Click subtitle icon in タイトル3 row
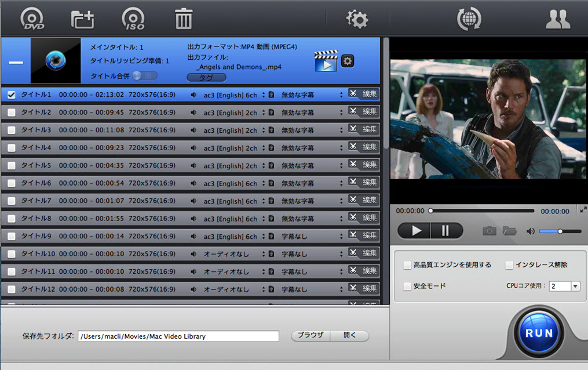Image resolution: width=588 pixels, height=370 pixels. click(271, 130)
